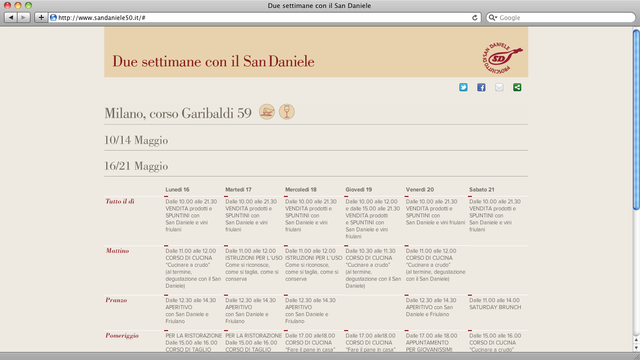Click the Mattino row label

pos(118,251)
